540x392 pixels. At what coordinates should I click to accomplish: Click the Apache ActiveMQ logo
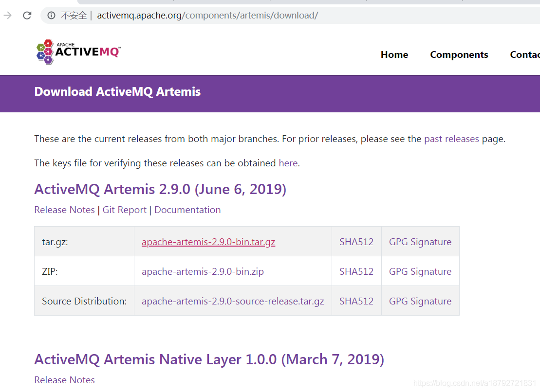coord(78,52)
